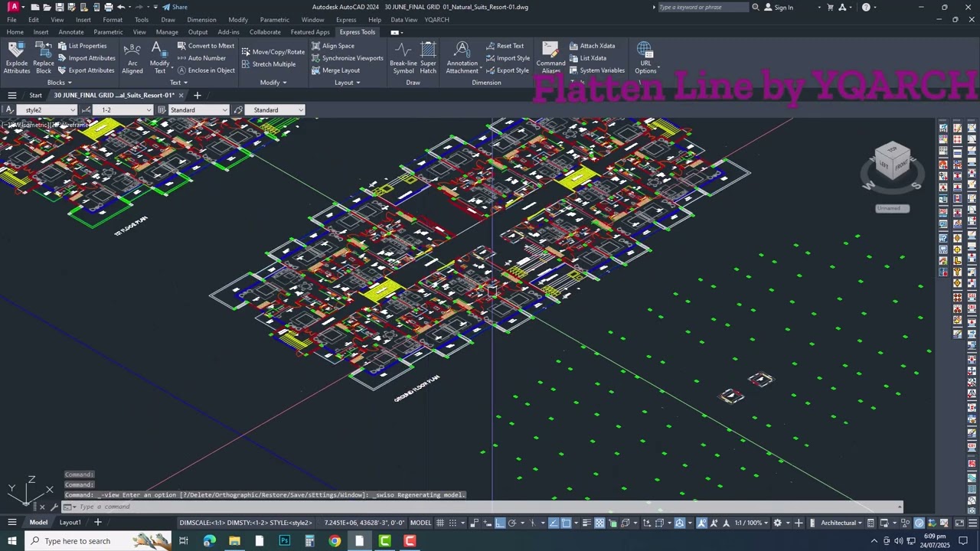
Task: Toggle ortho mode in status bar
Action: (500, 523)
